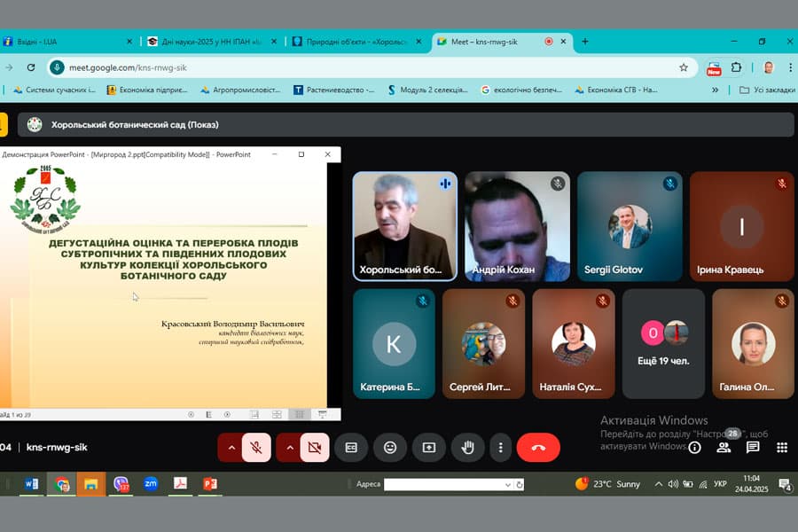Open the emoji reactions button

point(390,448)
